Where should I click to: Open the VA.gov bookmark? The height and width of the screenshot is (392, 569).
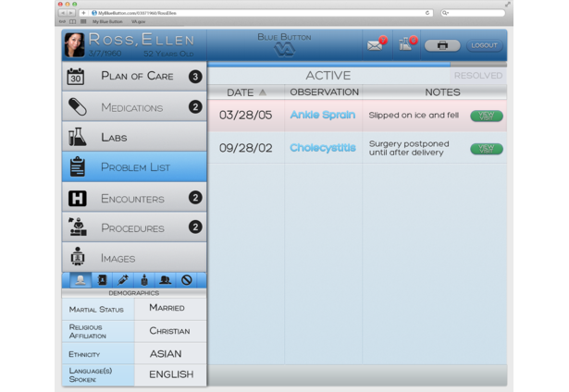coord(138,22)
